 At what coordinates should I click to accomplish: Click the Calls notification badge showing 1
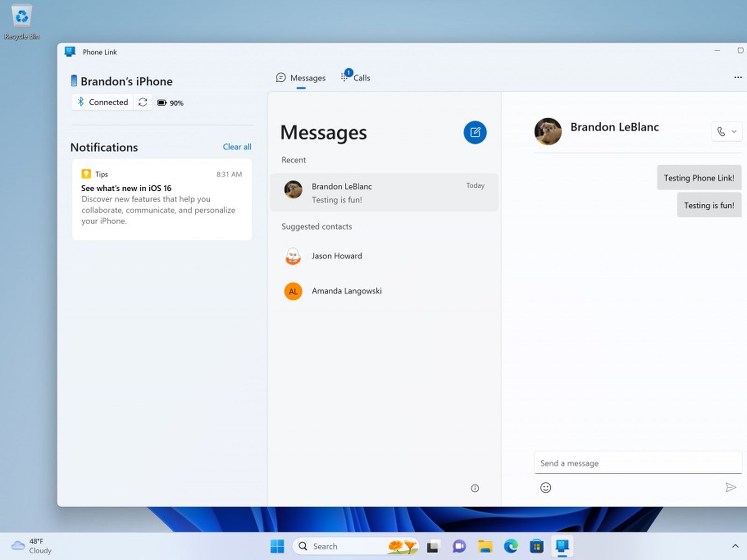click(x=349, y=73)
